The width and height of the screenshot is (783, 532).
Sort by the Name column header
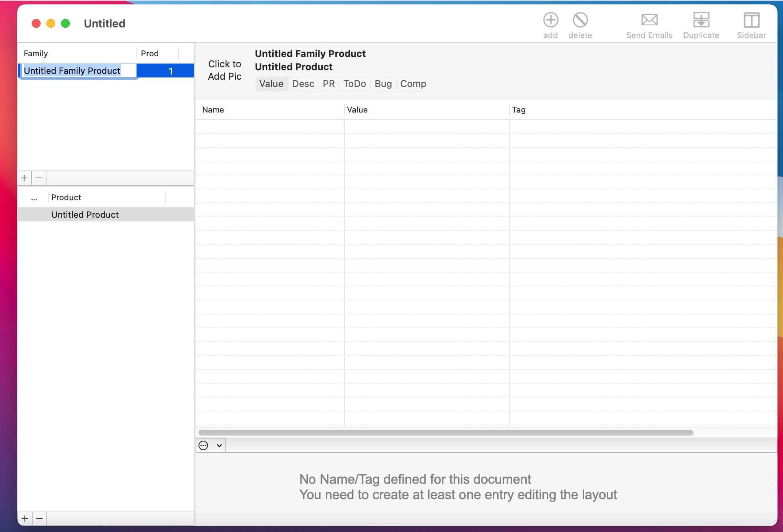point(213,110)
